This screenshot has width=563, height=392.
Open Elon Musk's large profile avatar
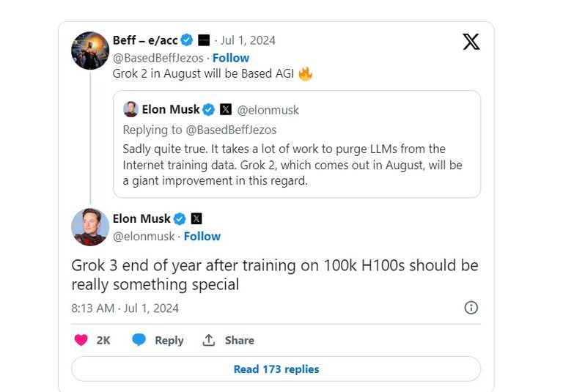(x=90, y=227)
